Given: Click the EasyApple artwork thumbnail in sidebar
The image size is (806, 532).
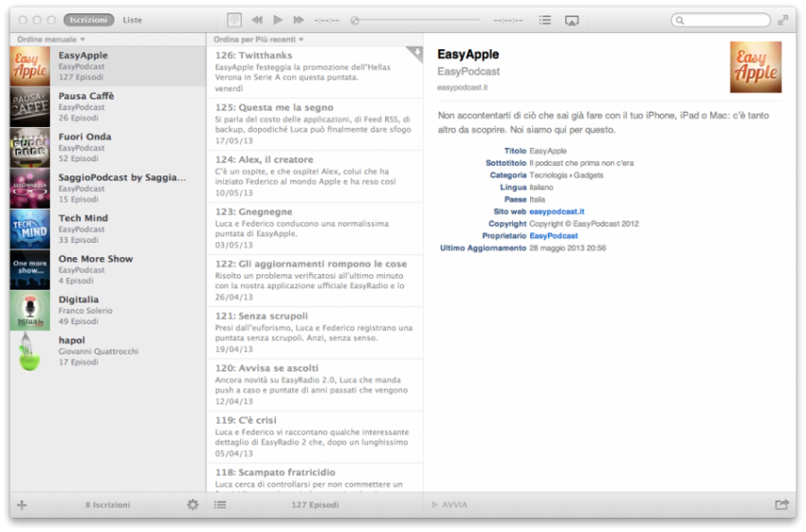Looking at the screenshot, I should tap(29, 65).
